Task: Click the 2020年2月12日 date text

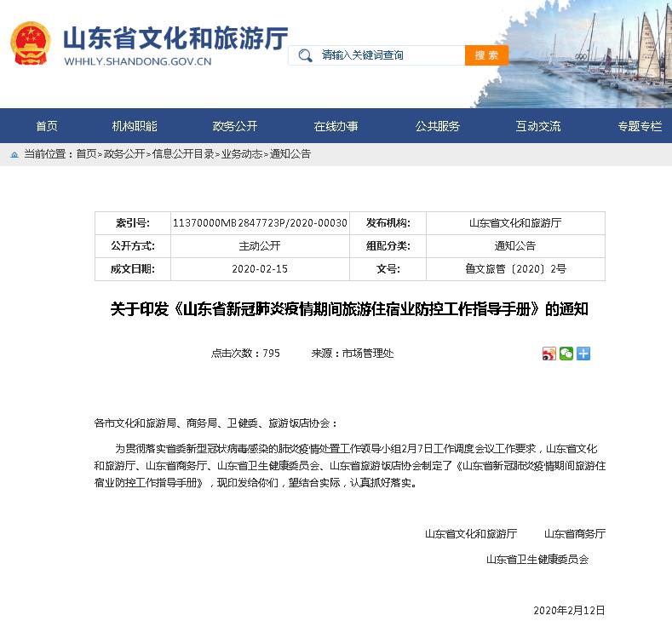Action: pos(569,610)
